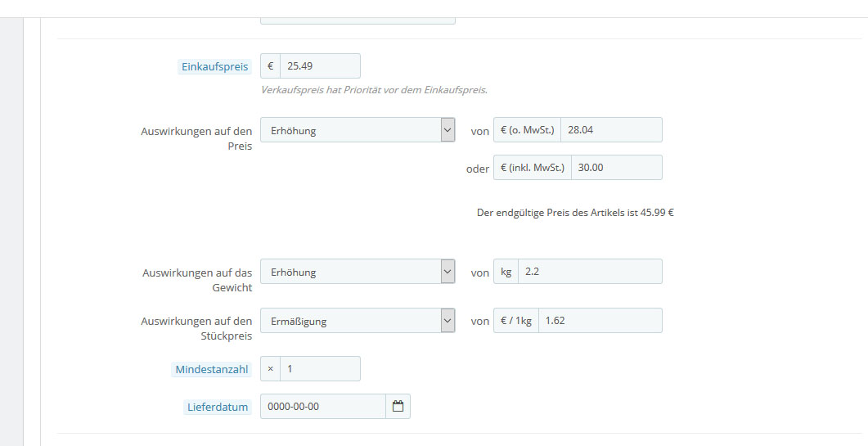Click the € / 1kg unit prefix
The height and width of the screenshot is (446, 868).
coord(516,321)
